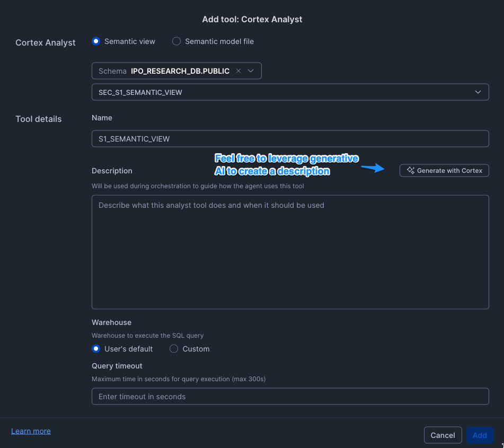504x448 pixels.
Task: Focus the tool Name input field
Action: pyautogui.click(x=290, y=139)
